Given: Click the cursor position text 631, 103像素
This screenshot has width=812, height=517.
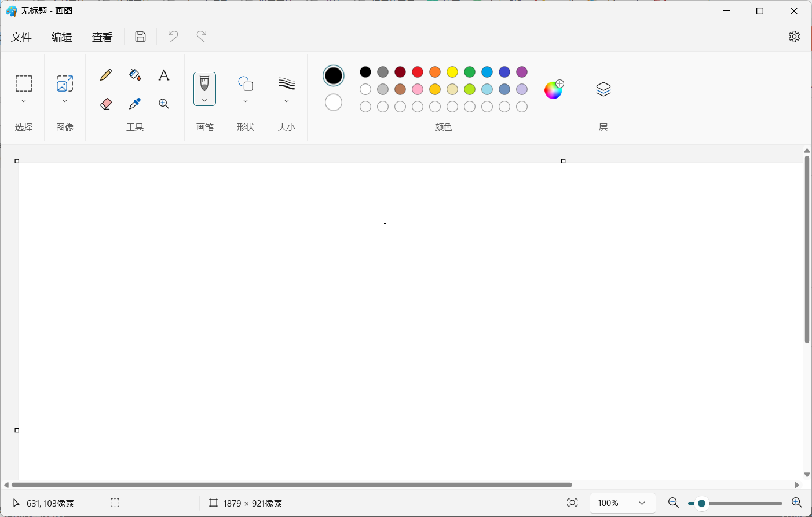Looking at the screenshot, I should [x=50, y=504].
